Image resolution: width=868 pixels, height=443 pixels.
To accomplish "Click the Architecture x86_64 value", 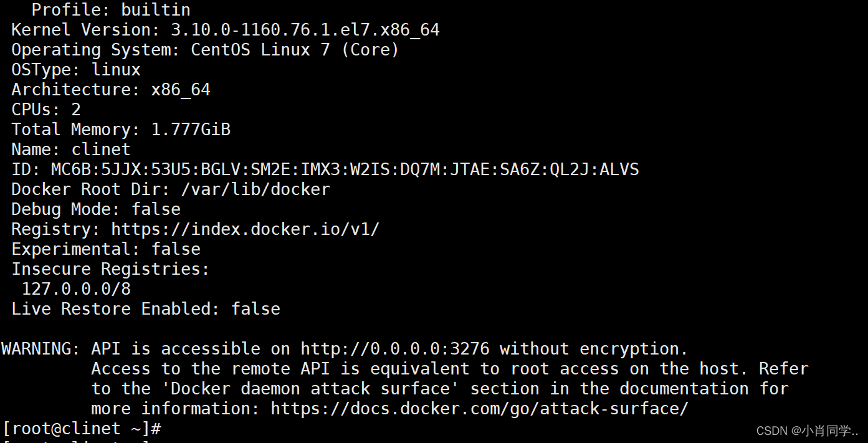I will (181, 90).
